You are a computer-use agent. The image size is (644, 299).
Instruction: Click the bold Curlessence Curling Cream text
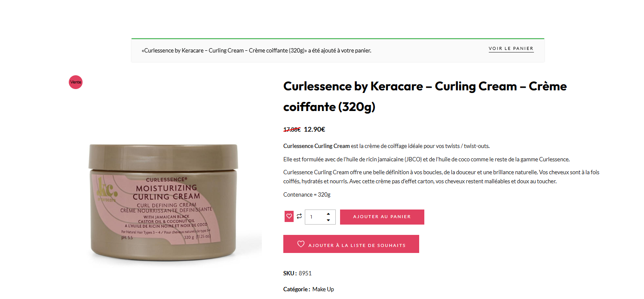pyautogui.click(x=316, y=146)
